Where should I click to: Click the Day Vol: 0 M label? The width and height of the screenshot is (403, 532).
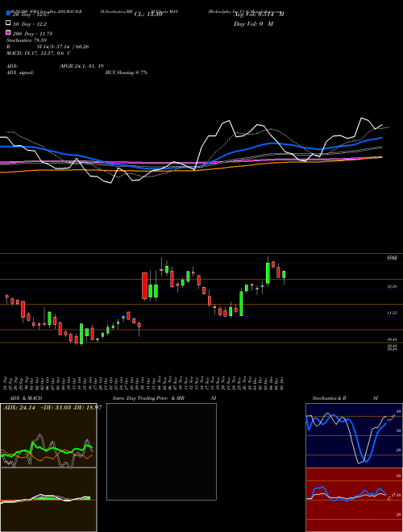253,23
